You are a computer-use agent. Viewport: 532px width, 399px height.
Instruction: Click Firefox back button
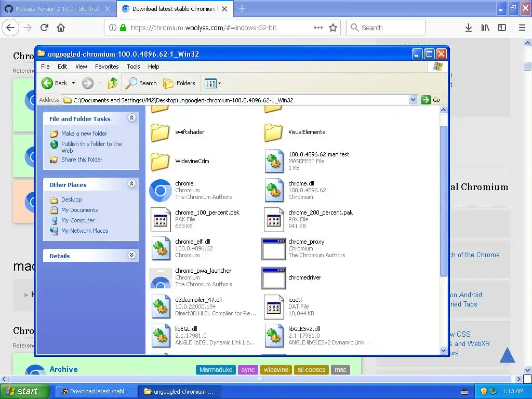10,28
